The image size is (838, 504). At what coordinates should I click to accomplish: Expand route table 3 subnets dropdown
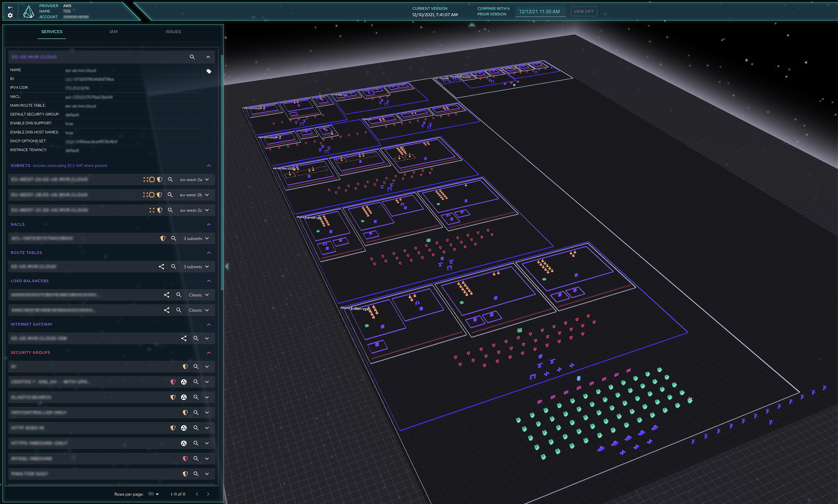point(207,267)
